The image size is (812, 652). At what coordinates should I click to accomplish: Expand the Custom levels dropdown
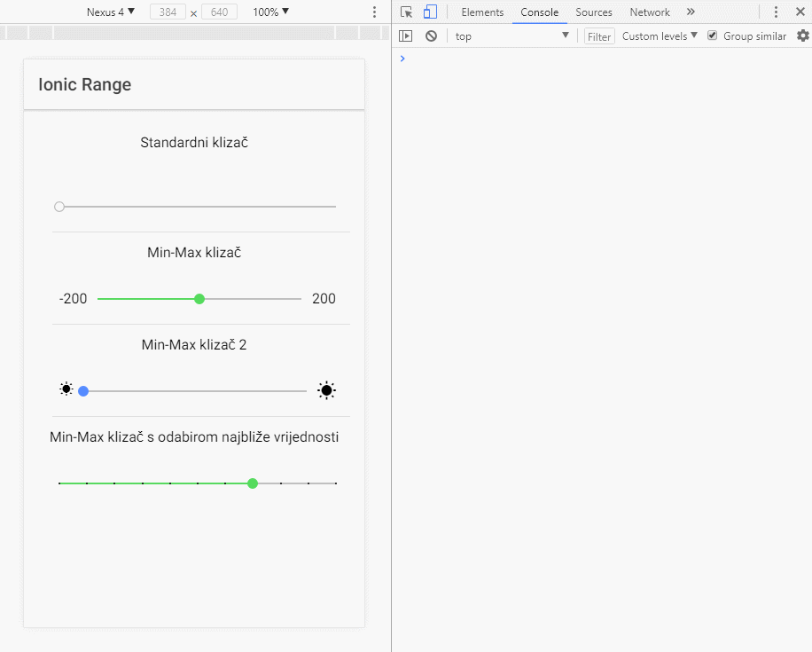[660, 36]
